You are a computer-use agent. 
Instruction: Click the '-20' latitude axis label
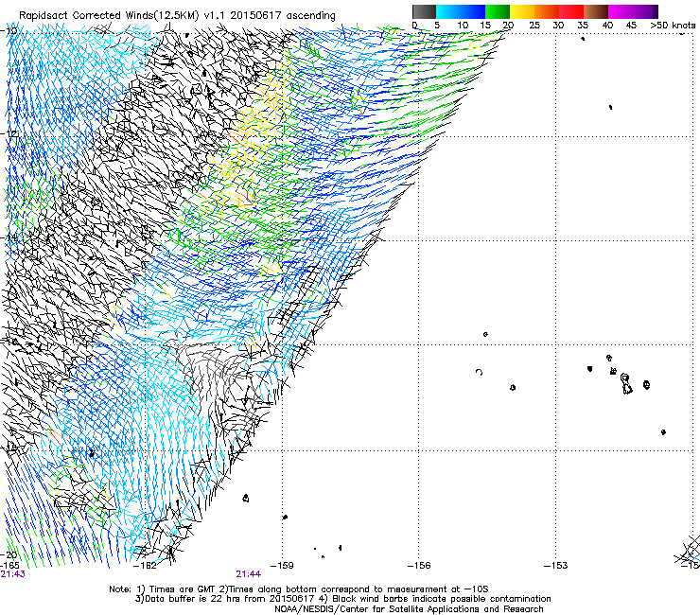tap(9, 554)
